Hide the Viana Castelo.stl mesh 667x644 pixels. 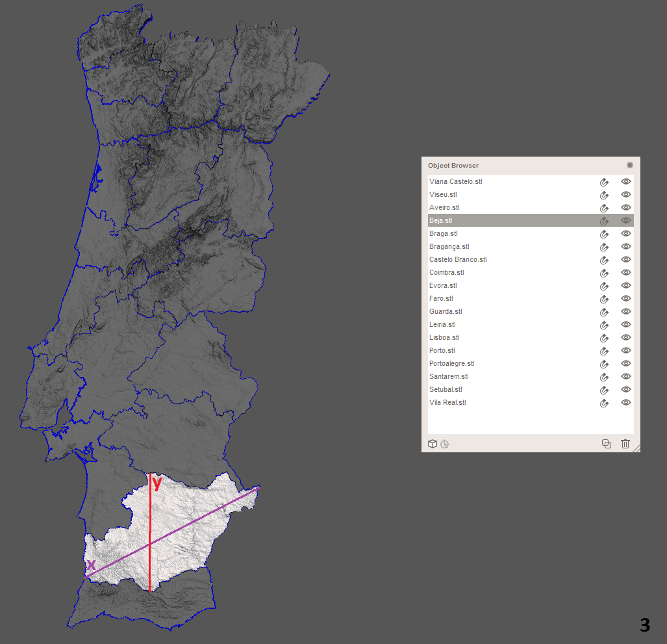[626, 181]
